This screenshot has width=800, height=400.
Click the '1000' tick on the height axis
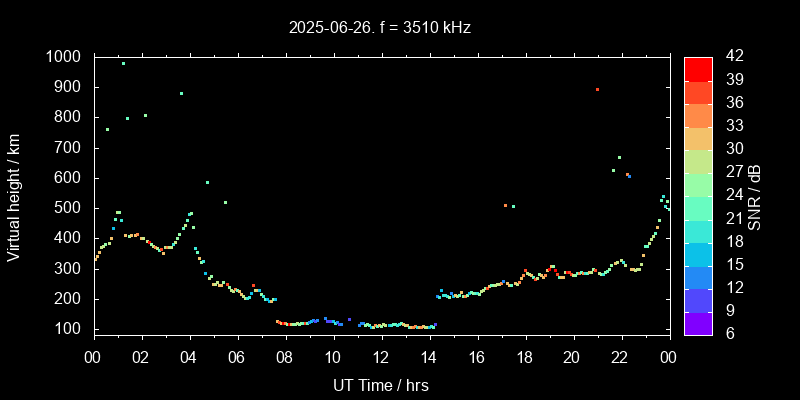coord(65,57)
